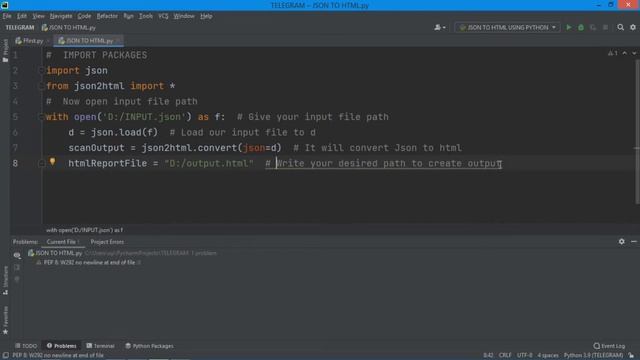Toggle fold marker on line 8
640x360 pixels.
(41, 163)
